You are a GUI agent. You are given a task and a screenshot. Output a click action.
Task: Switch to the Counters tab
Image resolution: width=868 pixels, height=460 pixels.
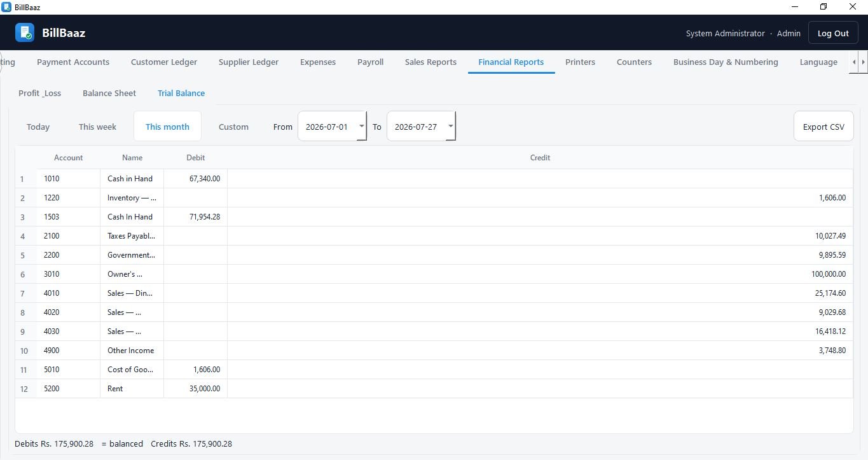[x=634, y=62]
